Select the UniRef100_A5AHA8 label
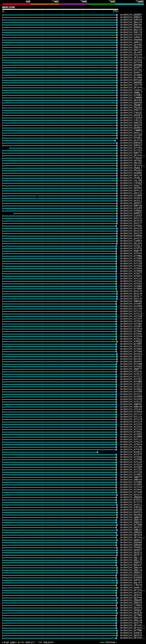The image size is (146, 644). coord(131,40)
